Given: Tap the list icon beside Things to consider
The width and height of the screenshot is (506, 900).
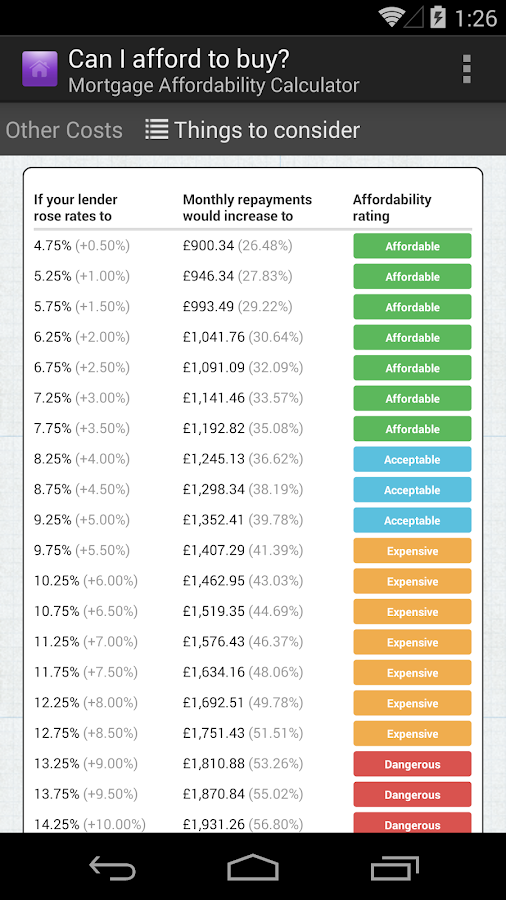Looking at the screenshot, I should pos(156,130).
